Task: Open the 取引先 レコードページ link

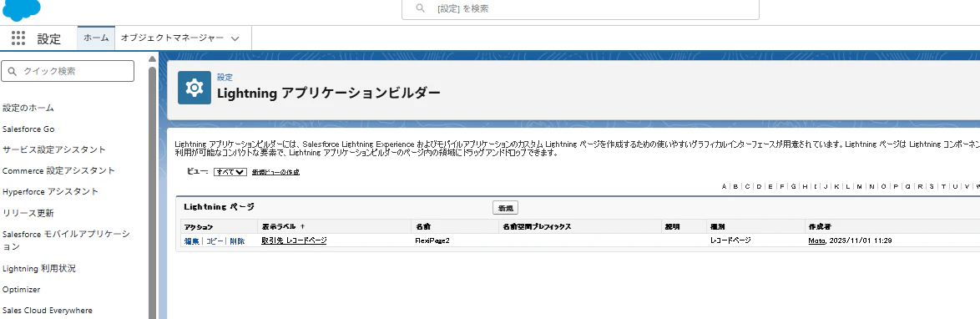Action: (x=294, y=241)
